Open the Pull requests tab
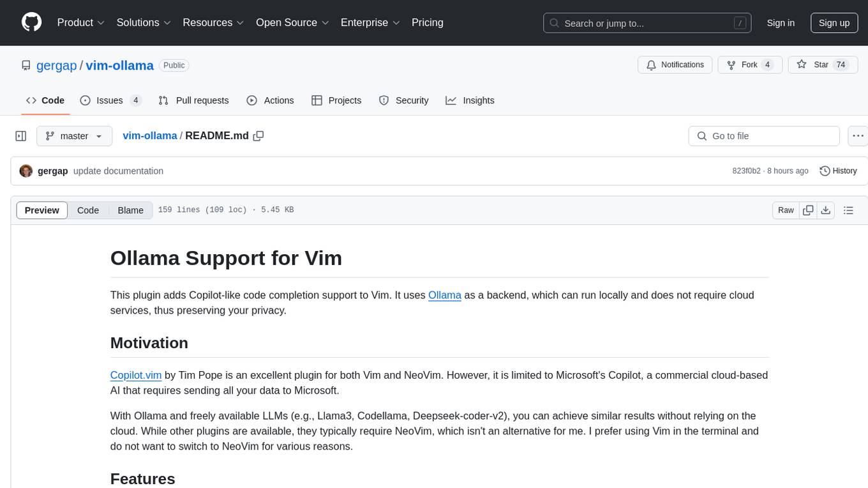Viewport: 868px width, 488px height. (x=193, y=100)
